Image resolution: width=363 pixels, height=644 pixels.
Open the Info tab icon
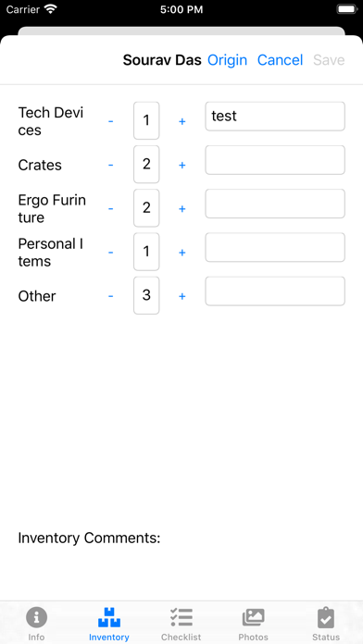click(x=36, y=617)
